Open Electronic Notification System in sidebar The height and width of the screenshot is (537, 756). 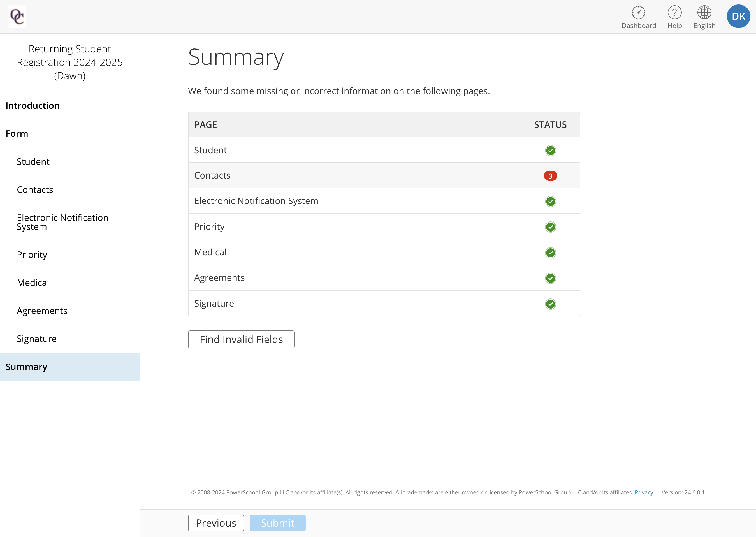click(70, 222)
